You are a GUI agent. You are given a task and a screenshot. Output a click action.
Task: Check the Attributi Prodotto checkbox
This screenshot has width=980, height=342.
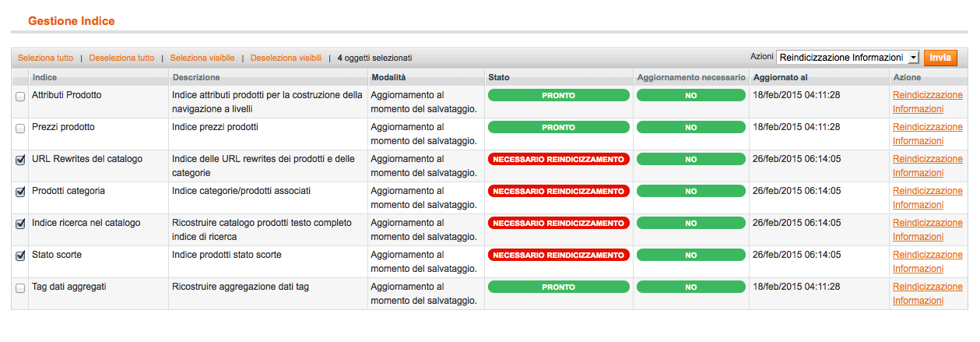click(20, 96)
